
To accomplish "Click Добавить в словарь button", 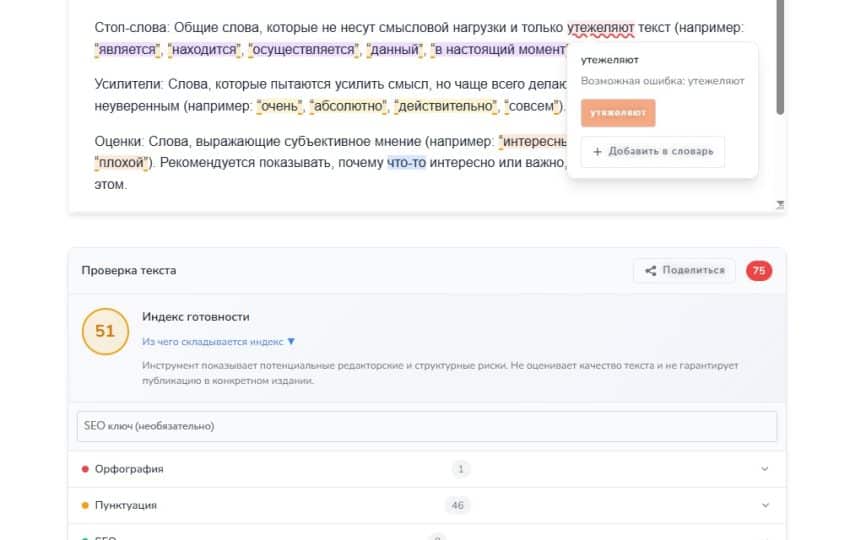I will [x=653, y=152].
